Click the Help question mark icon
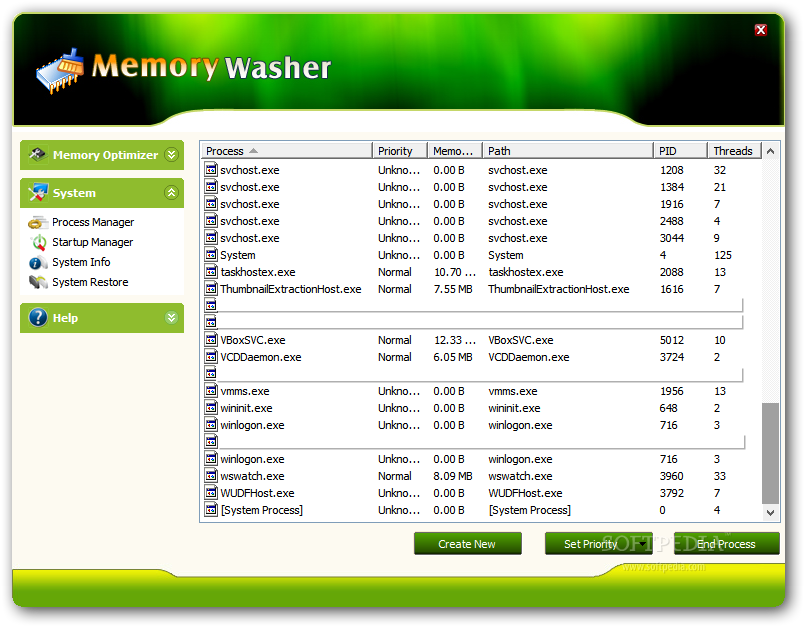This screenshot has height=627, width=805. coord(38,317)
